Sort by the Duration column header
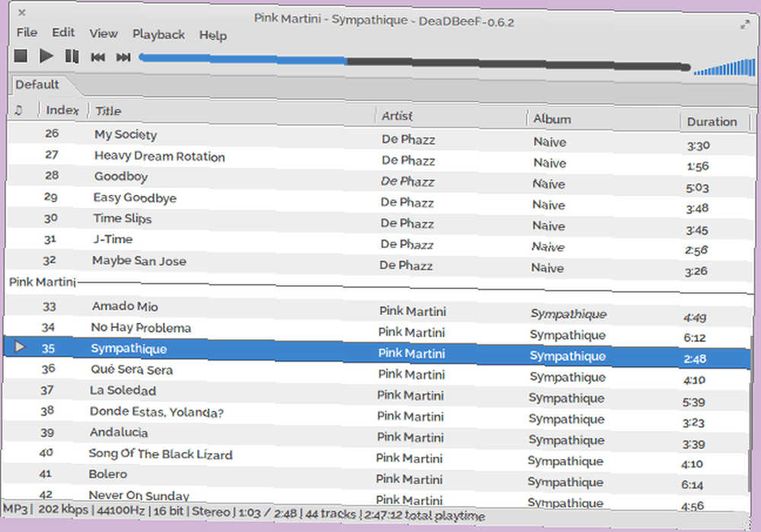Image resolution: width=761 pixels, height=532 pixels. (712, 122)
